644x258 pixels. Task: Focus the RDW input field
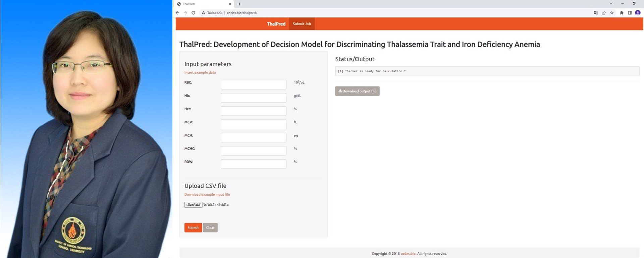coord(254,164)
